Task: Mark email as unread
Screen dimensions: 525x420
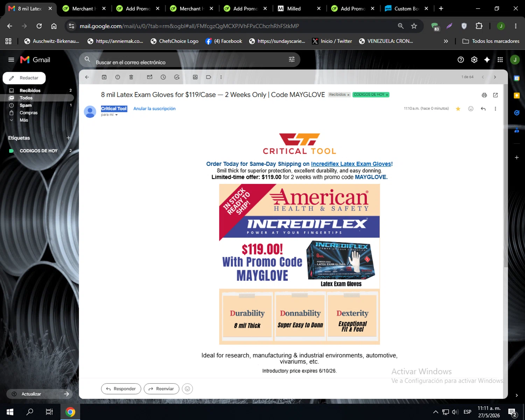Action: click(x=149, y=77)
